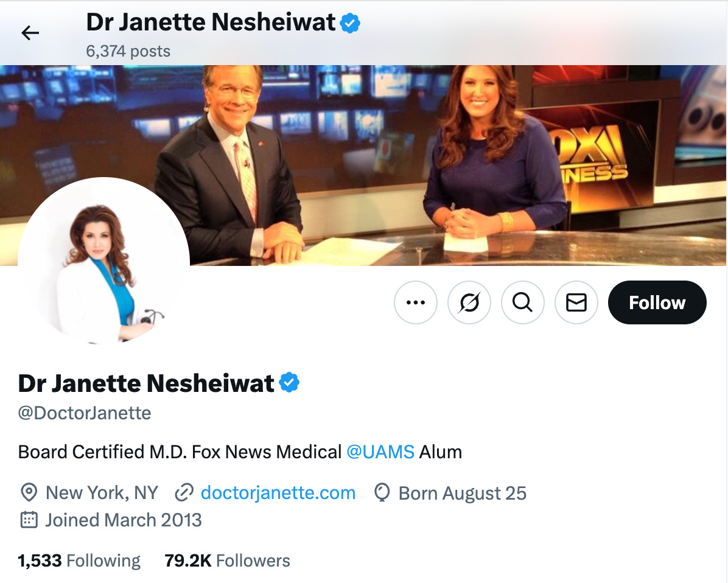Viewport: 728px width, 583px height.
Task: View the 1,533 Following list
Action: [x=79, y=560]
